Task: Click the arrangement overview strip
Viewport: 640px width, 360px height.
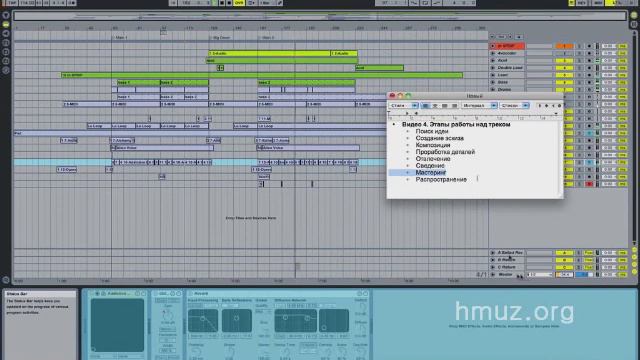Action: [320, 16]
